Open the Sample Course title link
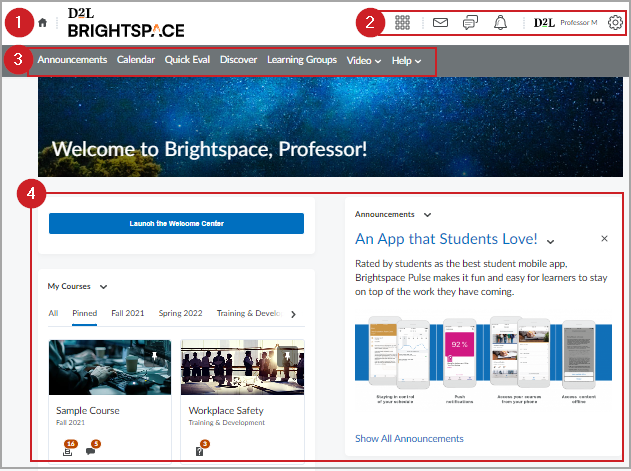The width and height of the screenshot is (631, 471). pyautogui.click(x=88, y=411)
